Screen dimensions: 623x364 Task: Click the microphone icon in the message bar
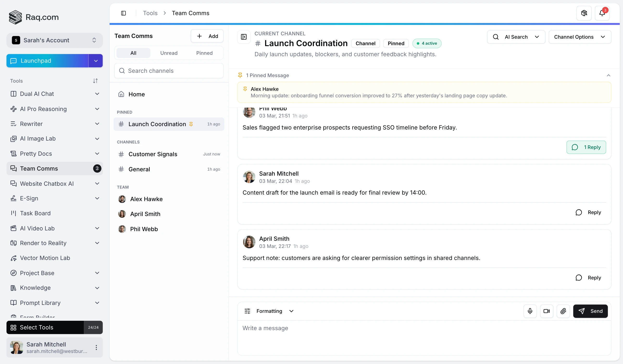point(530,311)
